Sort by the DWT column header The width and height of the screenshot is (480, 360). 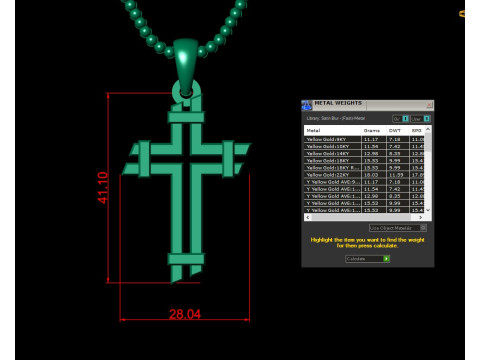pyautogui.click(x=397, y=130)
